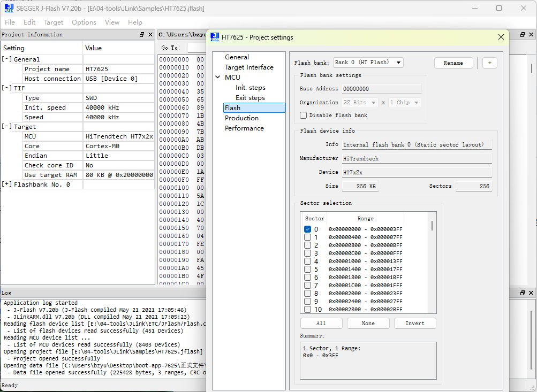Select Exit steps settings page
537x392 pixels.
click(250, 98)
